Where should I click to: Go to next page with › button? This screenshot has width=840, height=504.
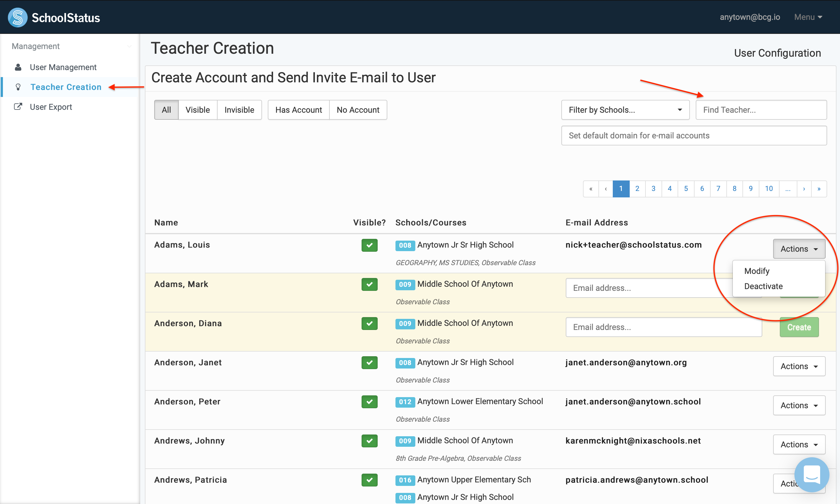pos(804,189)
